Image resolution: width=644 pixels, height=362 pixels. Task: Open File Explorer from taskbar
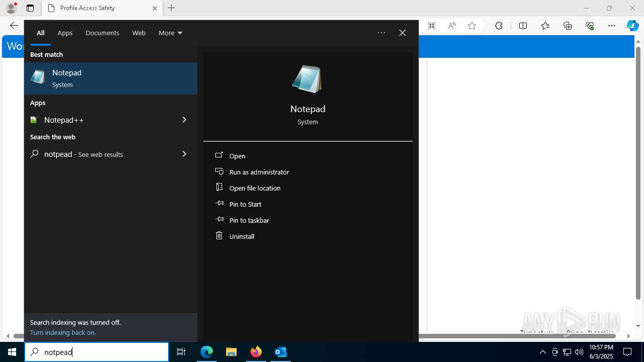click(231, 352)
